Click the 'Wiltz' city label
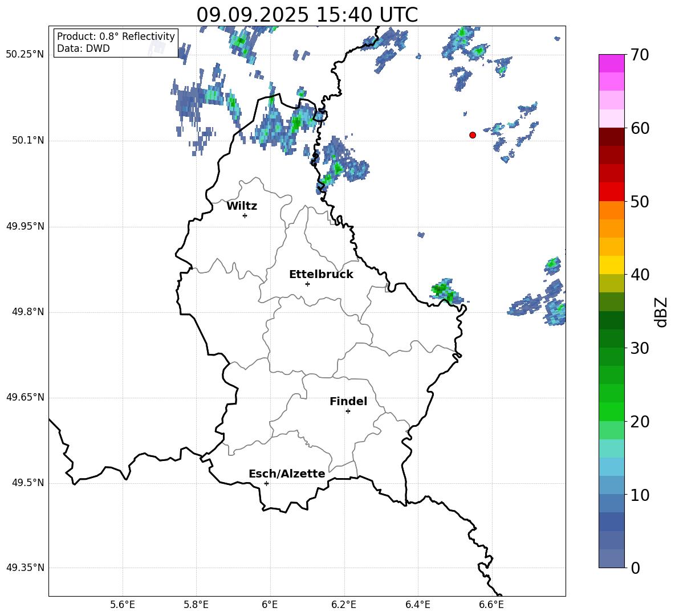675x616 pixels. 242,206
